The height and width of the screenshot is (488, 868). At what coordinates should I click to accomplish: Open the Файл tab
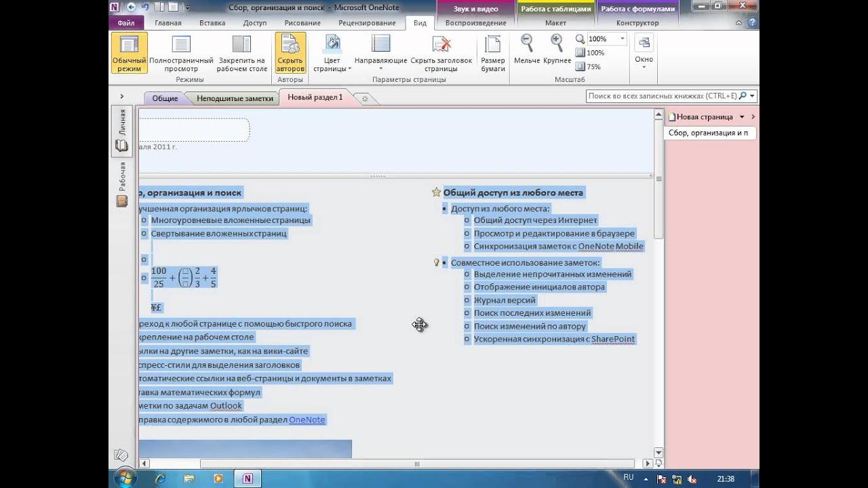click(126, 23)
